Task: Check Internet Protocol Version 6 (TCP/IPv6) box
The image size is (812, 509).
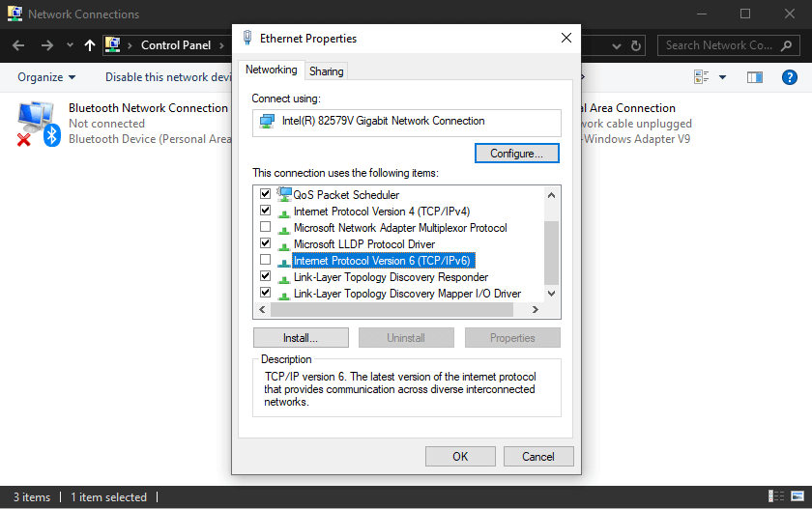Action: 265,260
